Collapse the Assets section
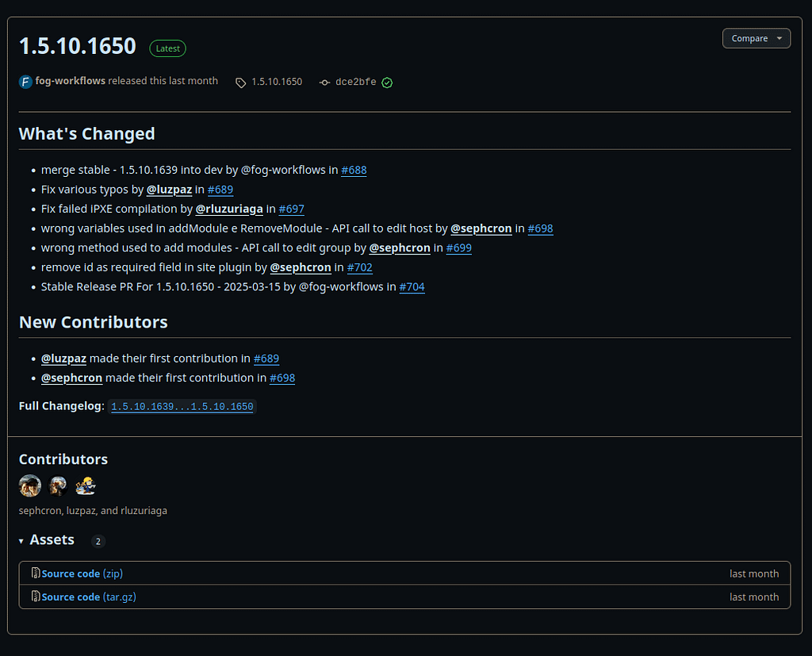The width and height of the screenshot is (812, 656). coord(22,540)
